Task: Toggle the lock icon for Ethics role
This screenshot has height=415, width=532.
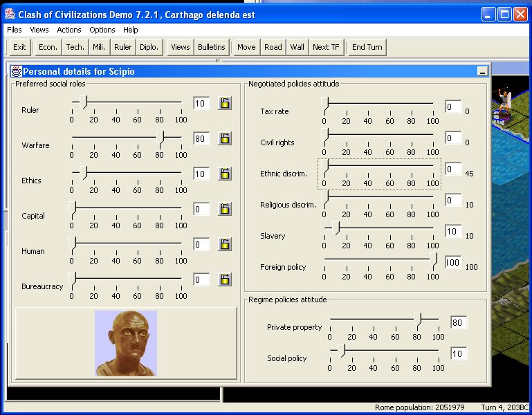Action: (x=225, y=174)
